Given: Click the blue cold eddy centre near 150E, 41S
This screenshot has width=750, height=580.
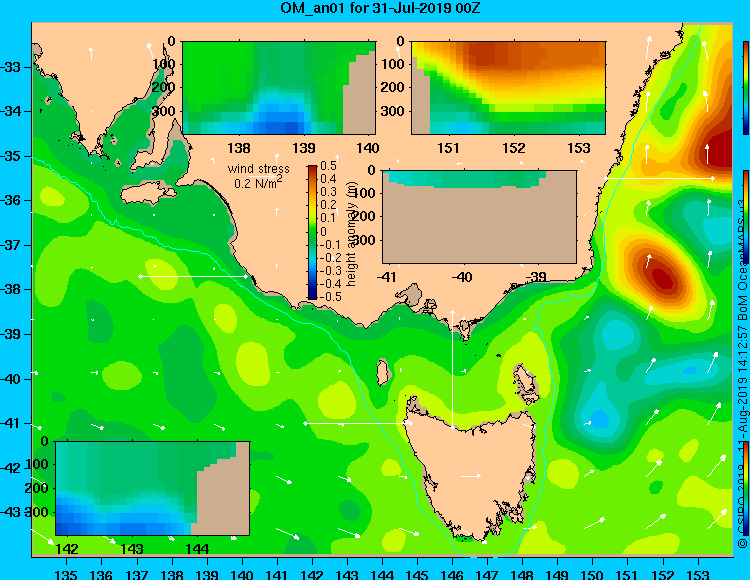Looking at the screenshot, I should click(x=599, y=419).
